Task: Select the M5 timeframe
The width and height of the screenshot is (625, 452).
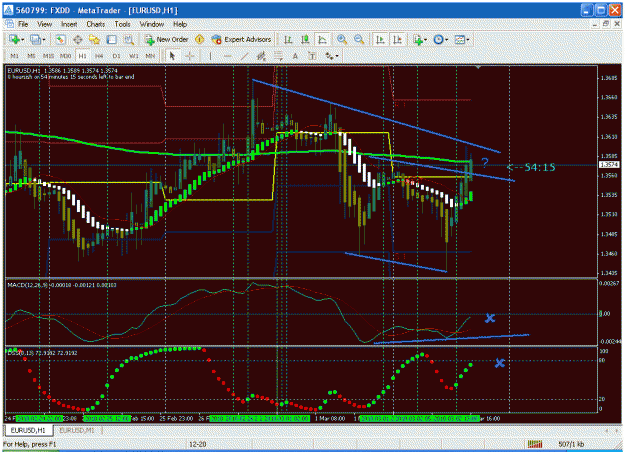Action: point(31,56)
